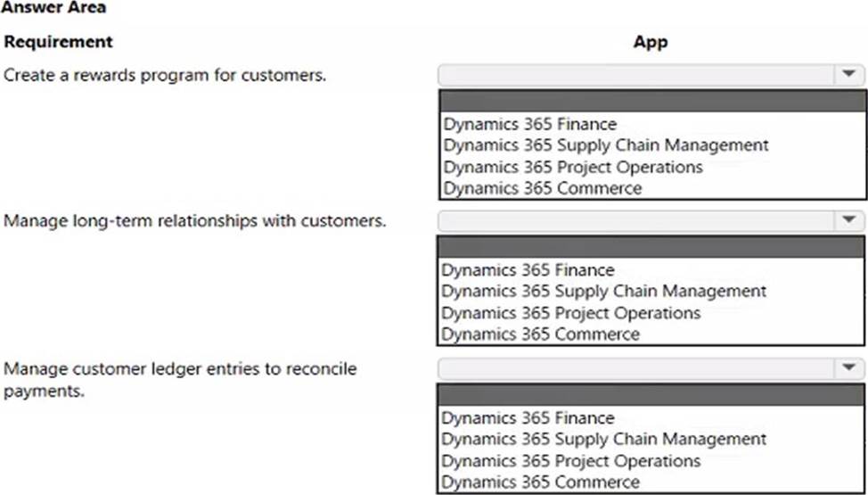Viewport: 868px width, 495px height.
Task: Select Dynamics 365 Commerce for rewards program
Action: click(543, 188)
